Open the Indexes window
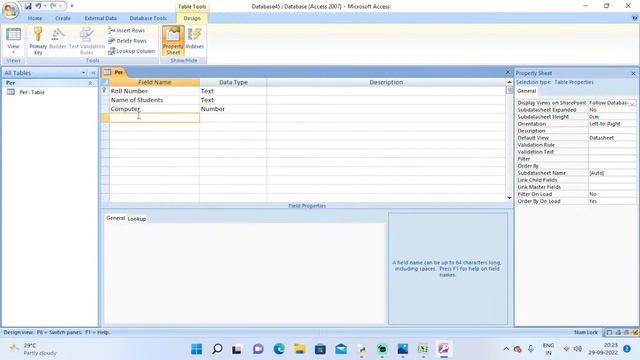Screen dimensions: 640x360 pos(195,39)
